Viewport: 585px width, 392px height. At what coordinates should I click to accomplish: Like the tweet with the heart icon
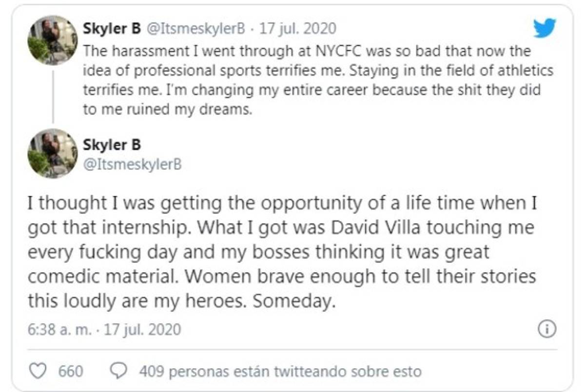(37, 371)
